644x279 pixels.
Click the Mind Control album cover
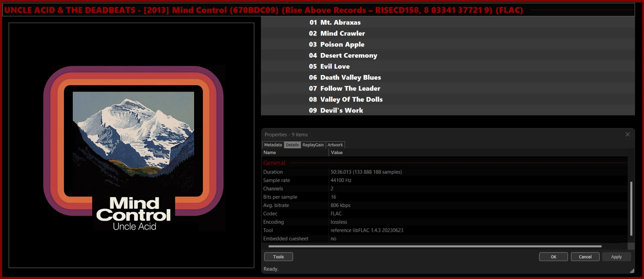tap(131, 145)
